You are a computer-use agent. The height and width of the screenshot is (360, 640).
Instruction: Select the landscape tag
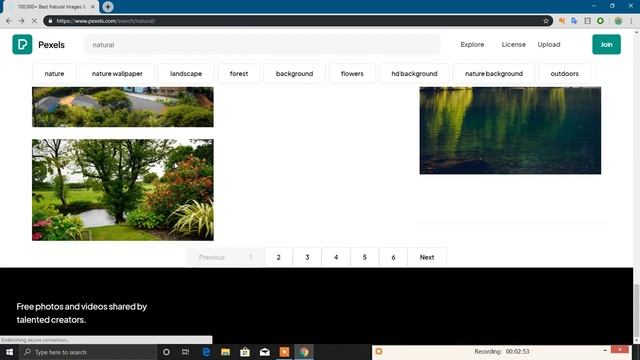186,73
